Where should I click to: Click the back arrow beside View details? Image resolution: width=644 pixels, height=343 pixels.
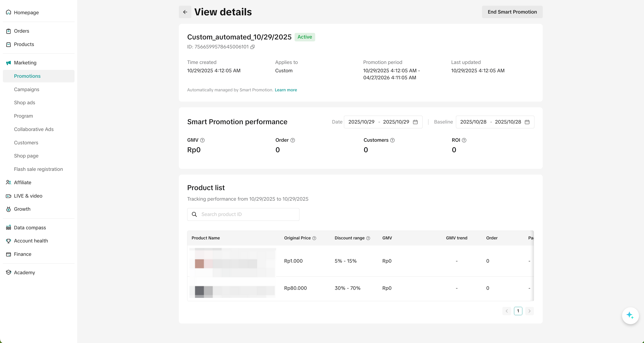pyautogui.click(x=185, y=12)
